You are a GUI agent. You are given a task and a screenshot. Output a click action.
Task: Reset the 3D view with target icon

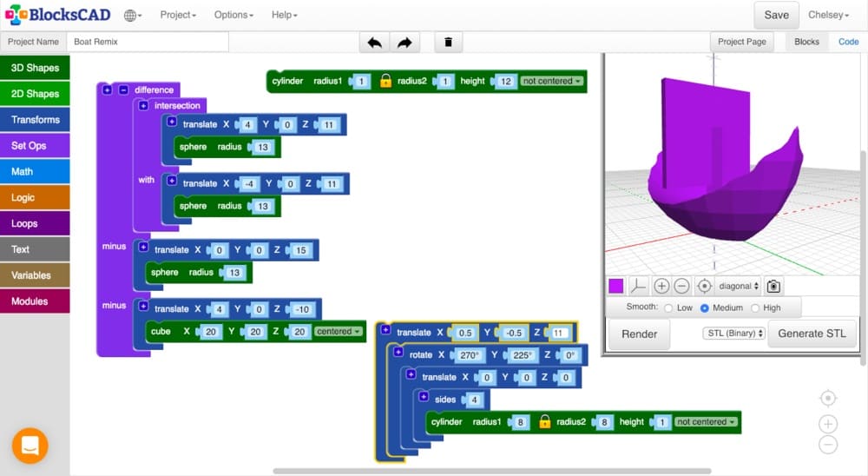pyautogui.click(x=704, y=286)
